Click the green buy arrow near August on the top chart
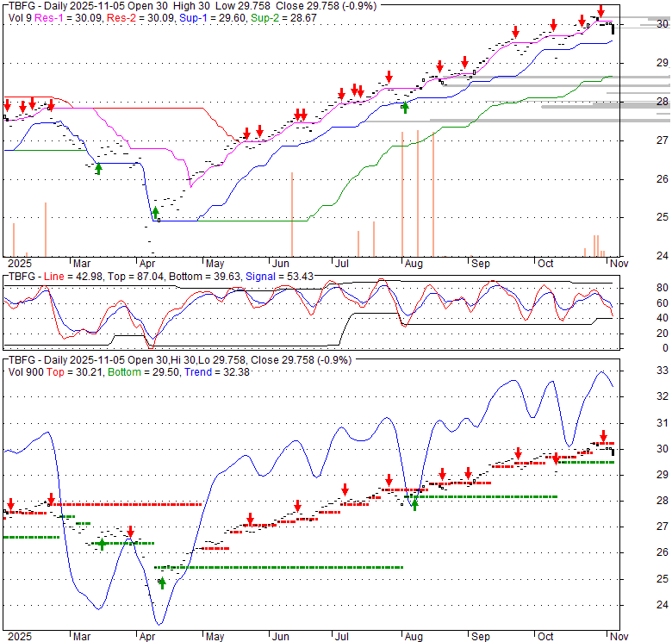Image resolution: width=672 pixels, height=642 pixels. (405, 107)
